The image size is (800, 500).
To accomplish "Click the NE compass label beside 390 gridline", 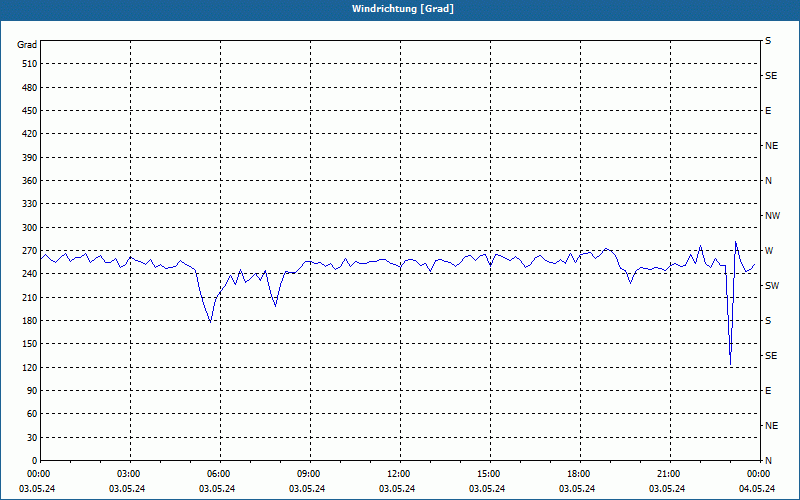I will pyautogui.click(x=772, y=146).
